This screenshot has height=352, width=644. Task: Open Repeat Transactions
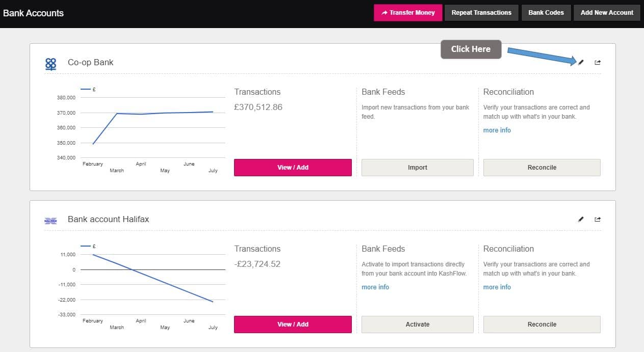point(481,13)
